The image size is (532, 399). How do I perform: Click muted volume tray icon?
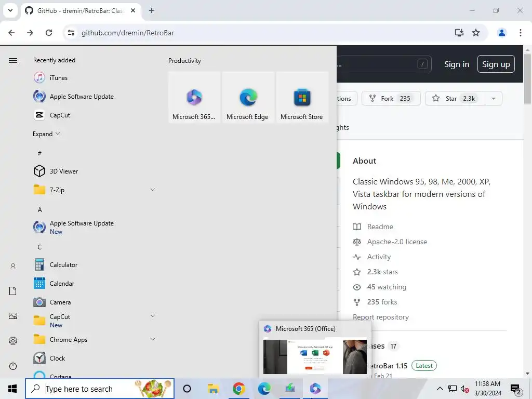(x=464, y=389)
